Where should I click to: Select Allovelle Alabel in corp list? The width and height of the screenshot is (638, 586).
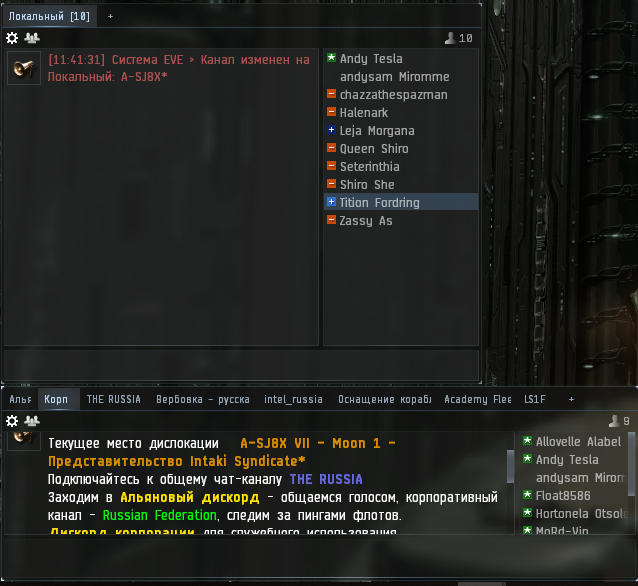[575, 441]
